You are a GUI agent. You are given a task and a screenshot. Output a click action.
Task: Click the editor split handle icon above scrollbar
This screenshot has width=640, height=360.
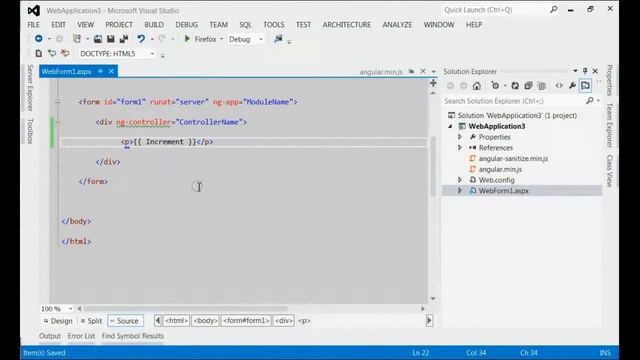click(x=433, y=83)
